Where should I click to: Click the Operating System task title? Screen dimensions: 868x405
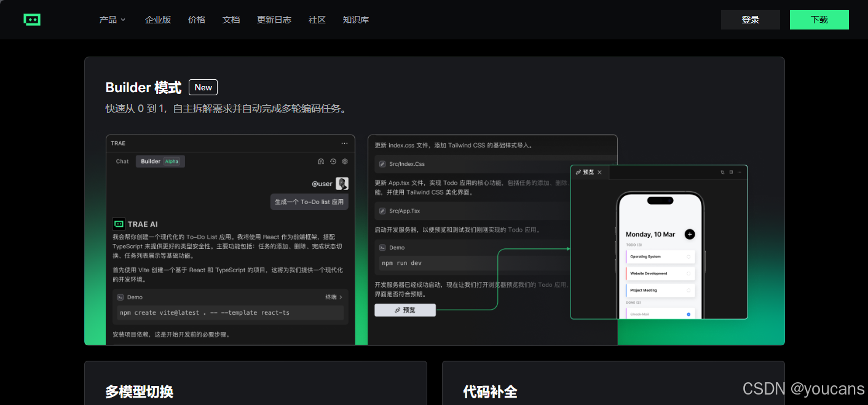[x=645, y=256]
